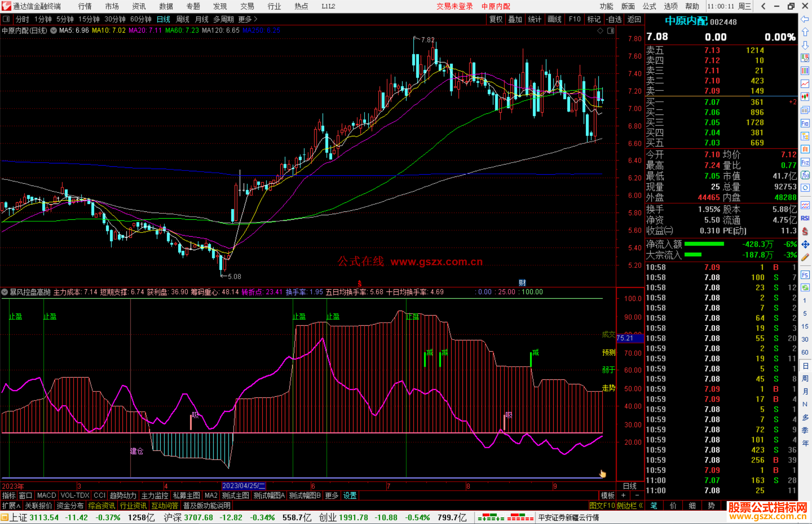Viewport: 812px width, 524px height.
Task: Click the green 净流入额 flow bar
Action: point(704,244)
